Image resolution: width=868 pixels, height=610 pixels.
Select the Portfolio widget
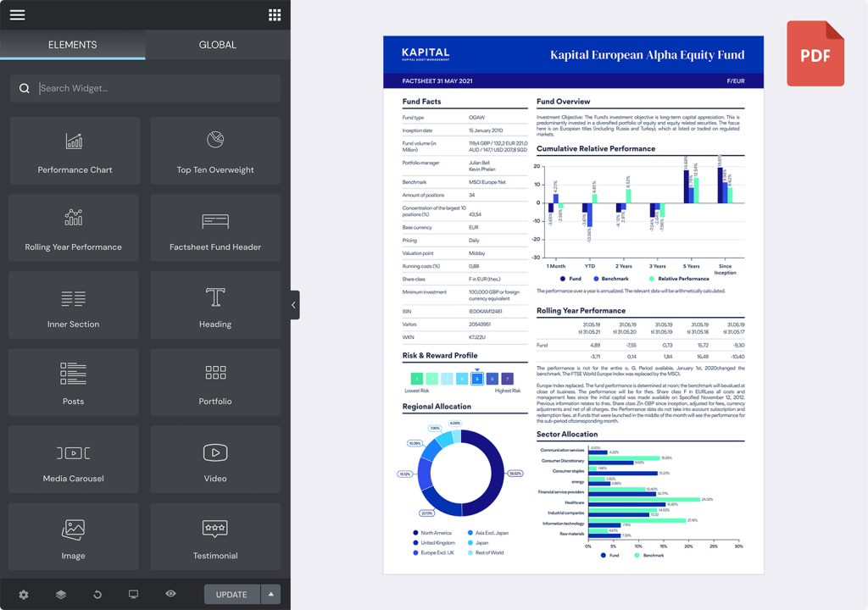pos(215,382)
